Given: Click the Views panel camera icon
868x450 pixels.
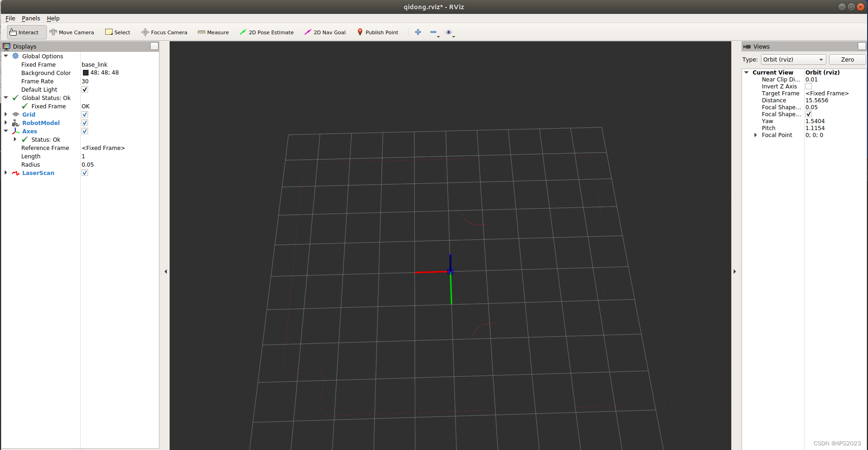Looking at the screenshot, I should 747,46.
